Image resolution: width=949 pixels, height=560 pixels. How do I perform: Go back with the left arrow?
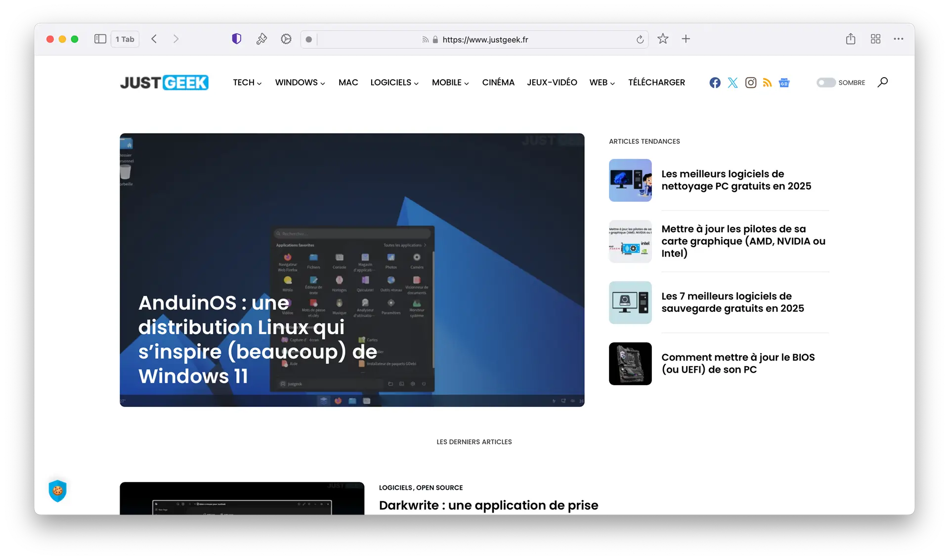(x=154, y=39)
